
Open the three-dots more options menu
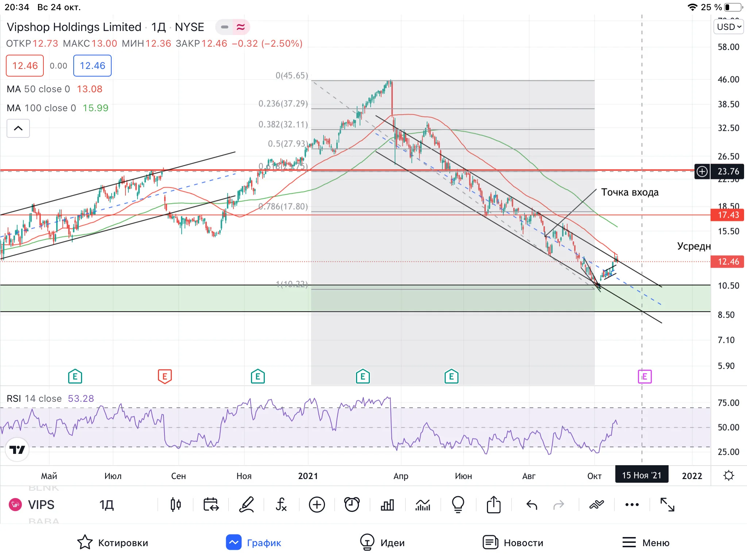[632, 505]
